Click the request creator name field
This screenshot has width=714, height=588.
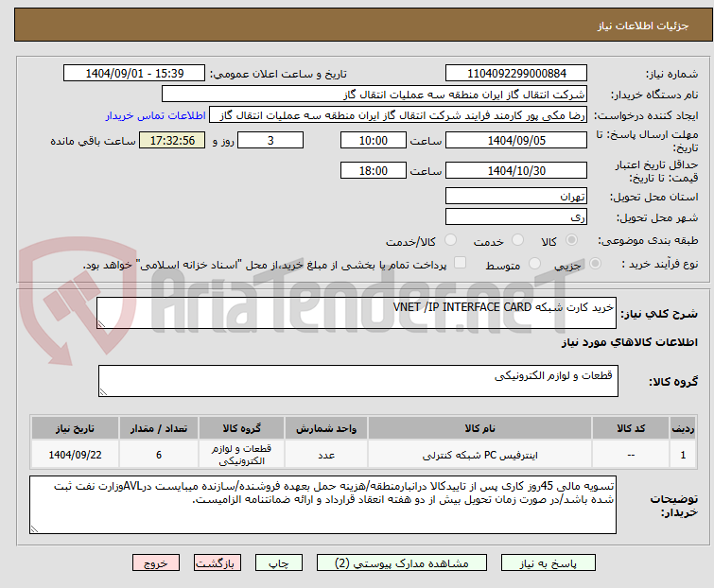click(x=398, y=115)
